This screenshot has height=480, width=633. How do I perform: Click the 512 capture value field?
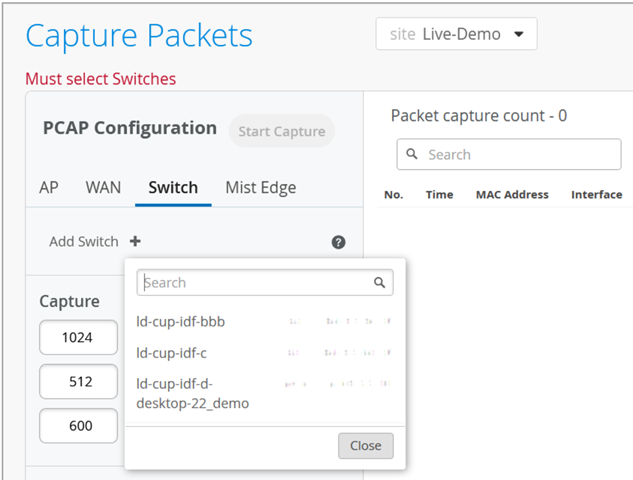pyautogui.click(x=78, y=381)
